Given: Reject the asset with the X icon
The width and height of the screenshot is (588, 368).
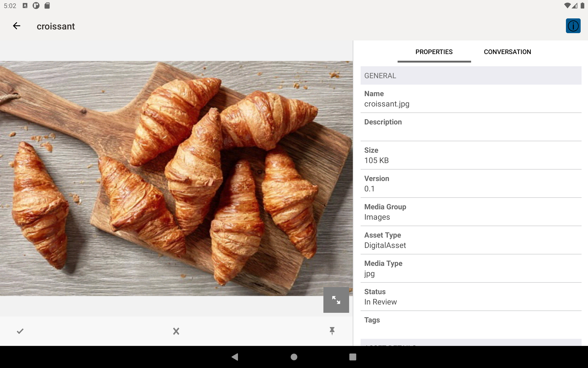Looking at the screenshot, I should click(176, 331).
